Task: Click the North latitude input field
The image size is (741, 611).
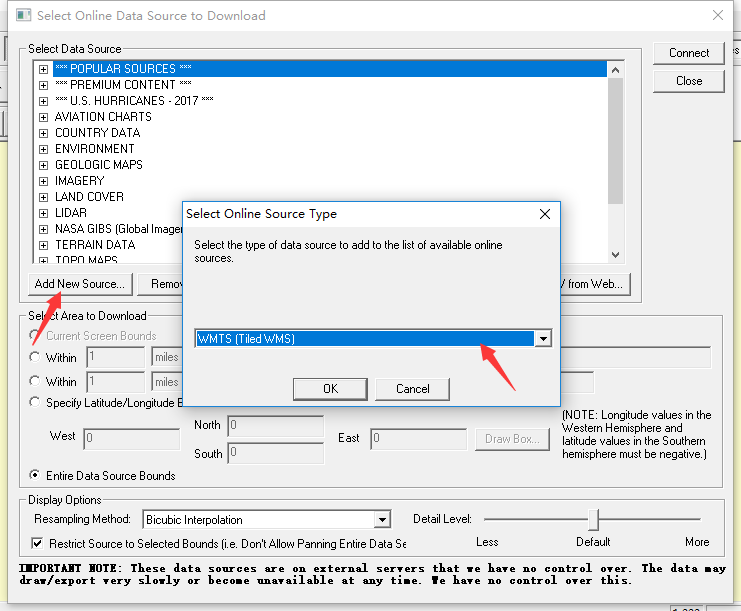Action: click(x=275, y=425)
